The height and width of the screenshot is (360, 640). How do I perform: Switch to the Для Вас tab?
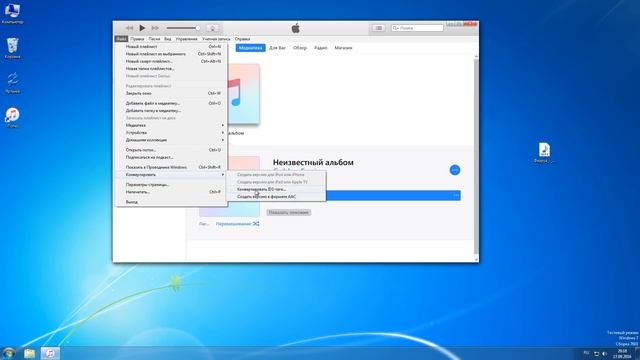278,48
